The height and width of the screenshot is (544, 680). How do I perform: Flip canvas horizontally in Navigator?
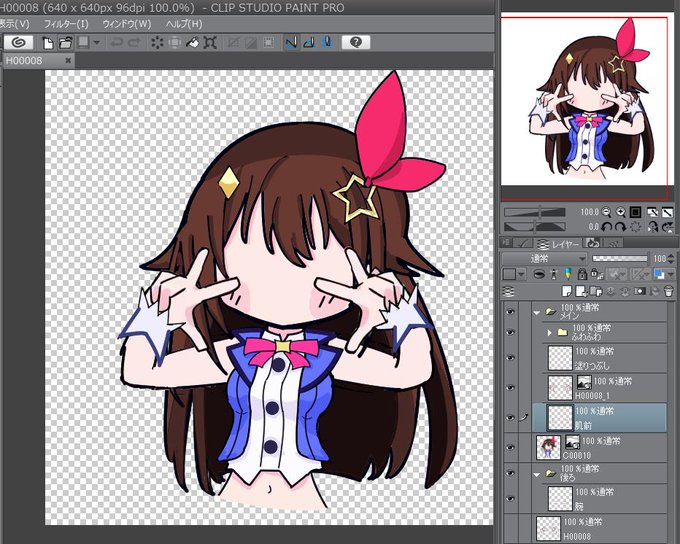tap(653, 226)
